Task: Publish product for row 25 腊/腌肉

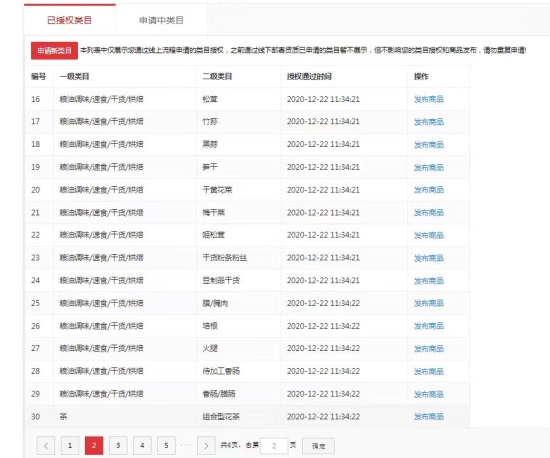Action: [x=429, y=303]
